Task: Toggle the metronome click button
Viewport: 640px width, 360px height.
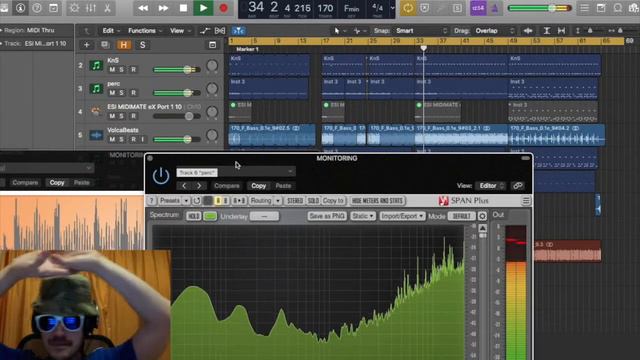Action: point(495,8)
